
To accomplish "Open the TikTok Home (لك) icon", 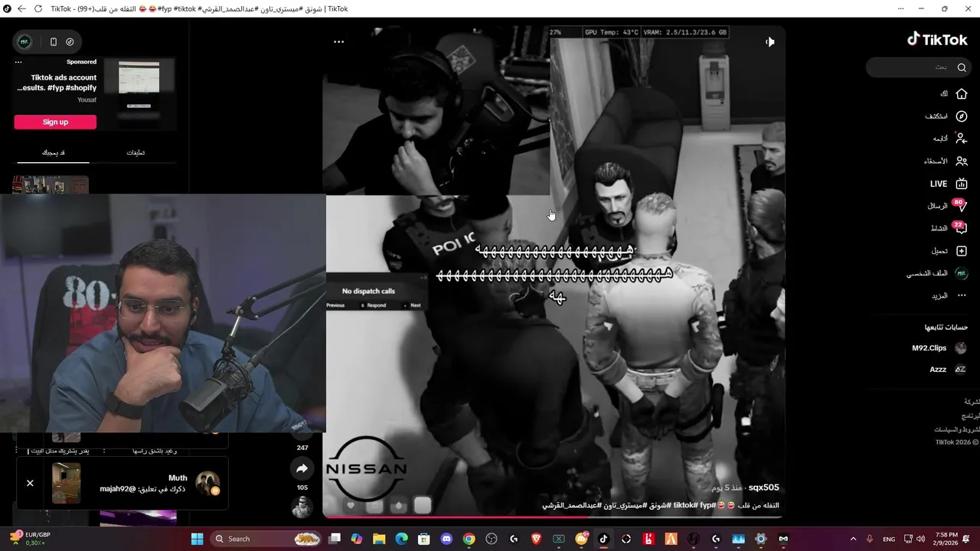I will [x=962, y=93].
